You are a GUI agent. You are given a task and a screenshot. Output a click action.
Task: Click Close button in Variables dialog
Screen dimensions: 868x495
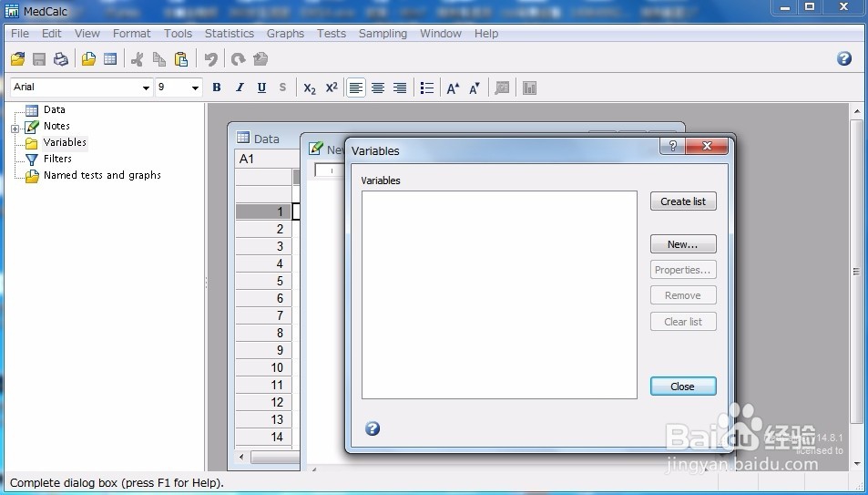point(683,387)
